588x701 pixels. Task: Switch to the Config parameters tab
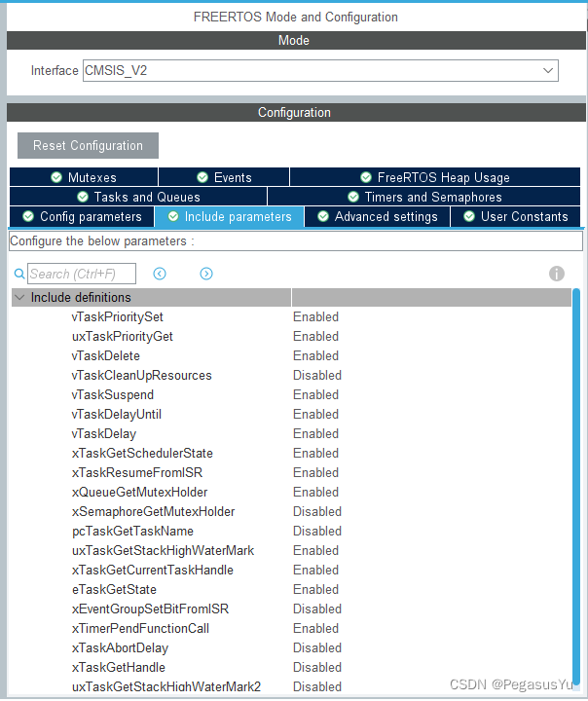83,216
